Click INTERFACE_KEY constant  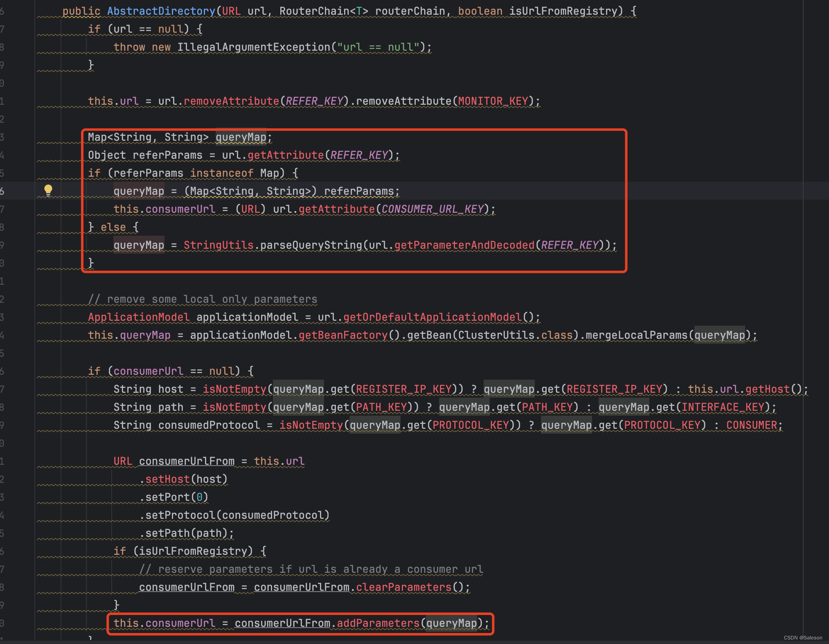click(723, 407)
